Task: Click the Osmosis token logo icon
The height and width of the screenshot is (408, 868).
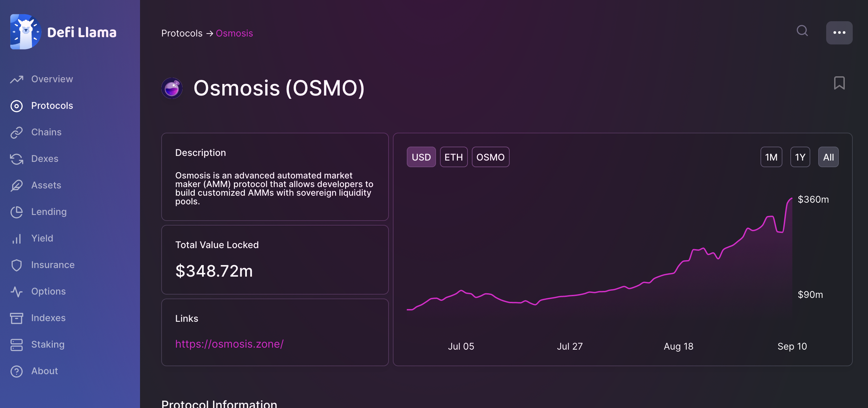Action: [x=172, y=88]
